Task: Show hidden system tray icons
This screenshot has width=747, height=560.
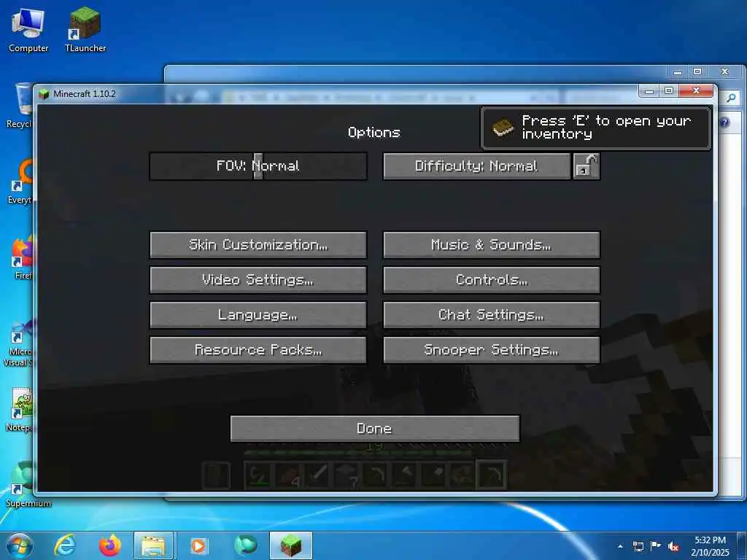Action: click(x=620, y=546)
